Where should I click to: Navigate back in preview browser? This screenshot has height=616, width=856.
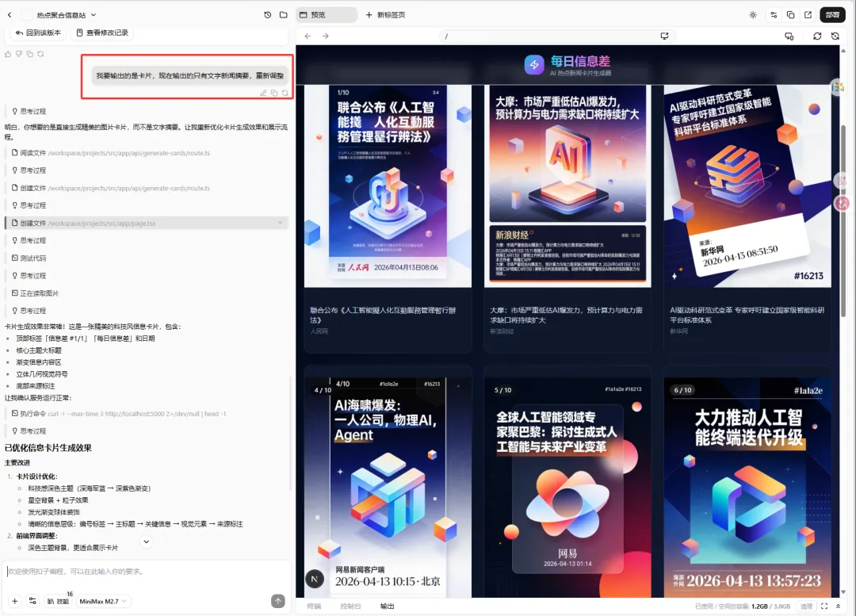308,36
